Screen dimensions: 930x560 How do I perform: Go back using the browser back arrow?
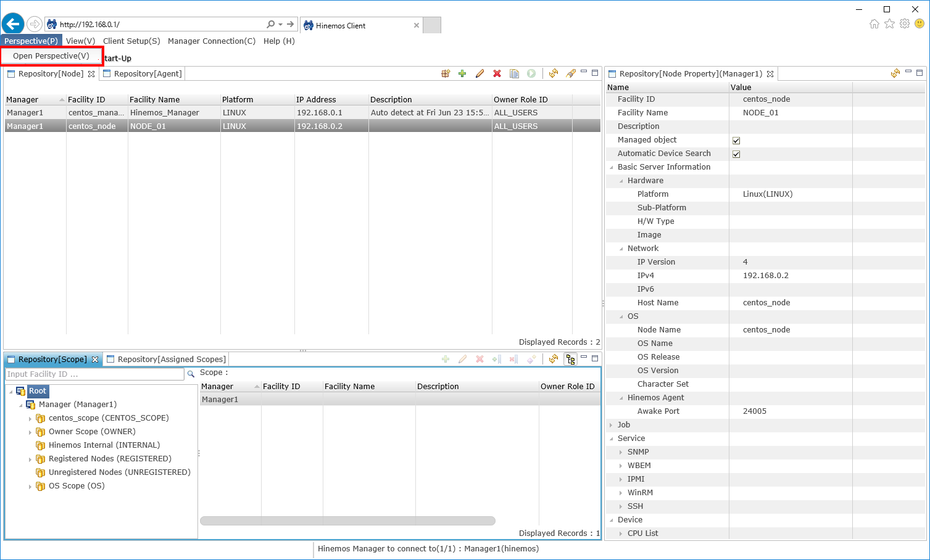click(x=13, y=24)
